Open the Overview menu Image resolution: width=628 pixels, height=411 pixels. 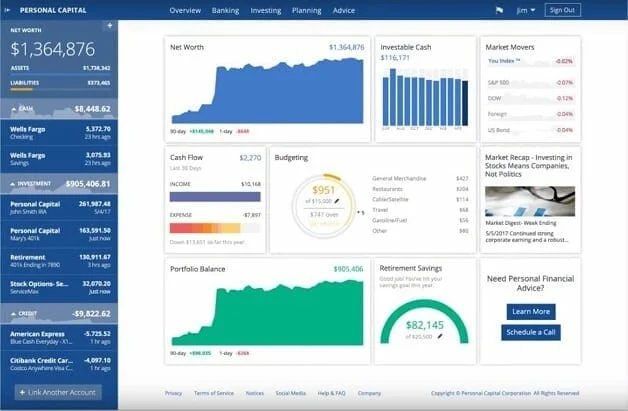click(185, 11)
